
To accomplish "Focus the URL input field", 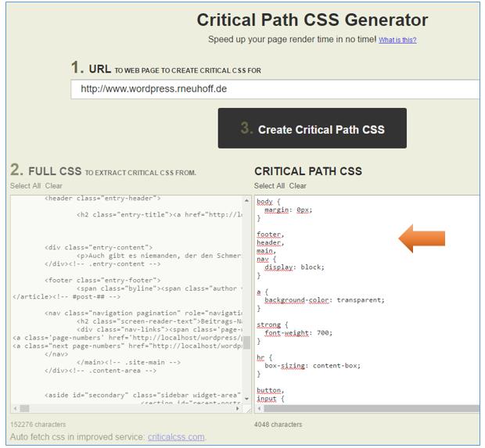I will click(x=274, y=89).
